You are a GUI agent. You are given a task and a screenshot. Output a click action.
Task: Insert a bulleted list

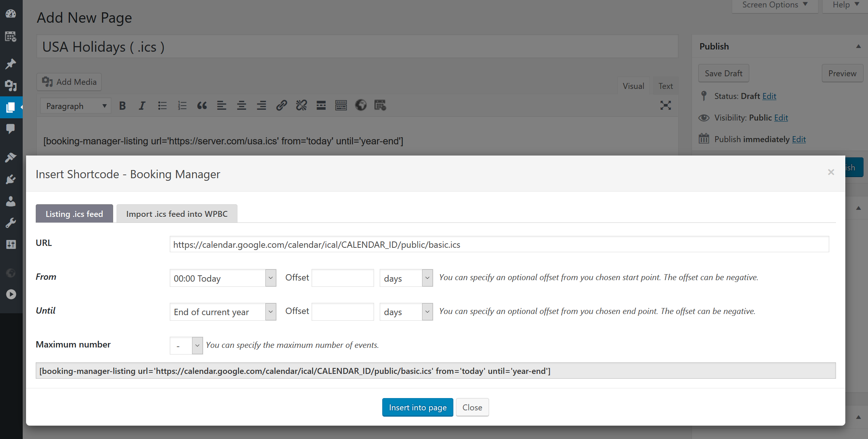click(162, 106)
